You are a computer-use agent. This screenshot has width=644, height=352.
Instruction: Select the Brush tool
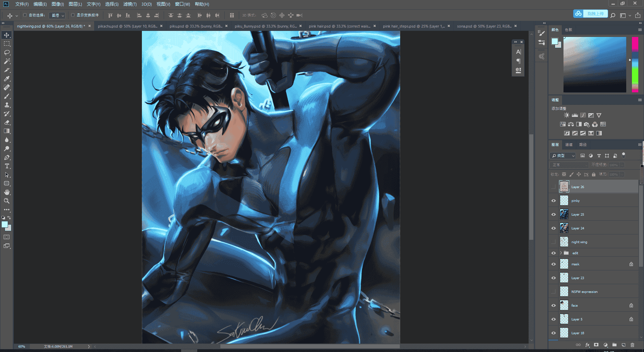[7, 96]
